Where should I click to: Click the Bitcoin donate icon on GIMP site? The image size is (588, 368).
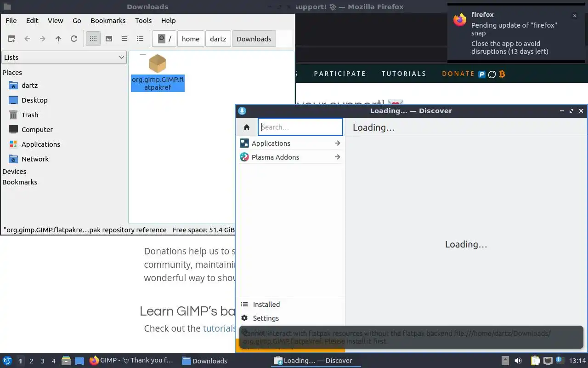[x=502, y=74]
